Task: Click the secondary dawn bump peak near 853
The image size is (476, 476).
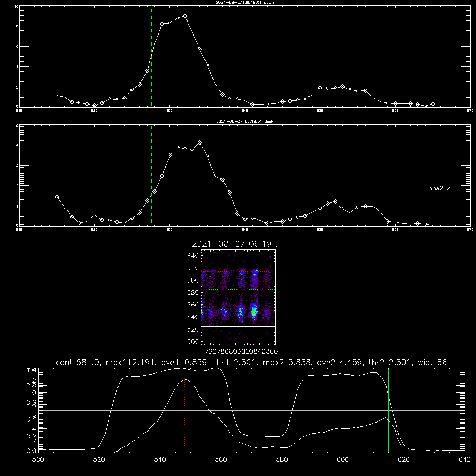Action: (x=342, y=87)
